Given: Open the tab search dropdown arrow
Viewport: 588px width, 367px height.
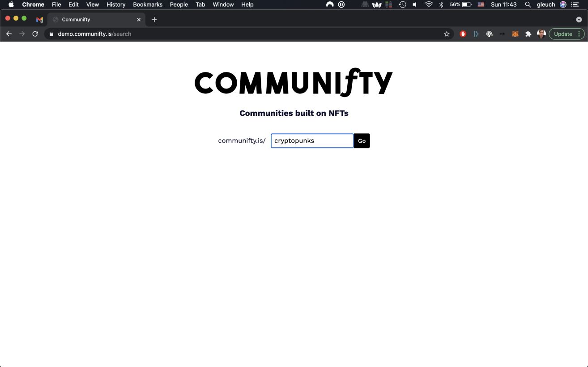Looking at the screenshot, I should (579, 20).
